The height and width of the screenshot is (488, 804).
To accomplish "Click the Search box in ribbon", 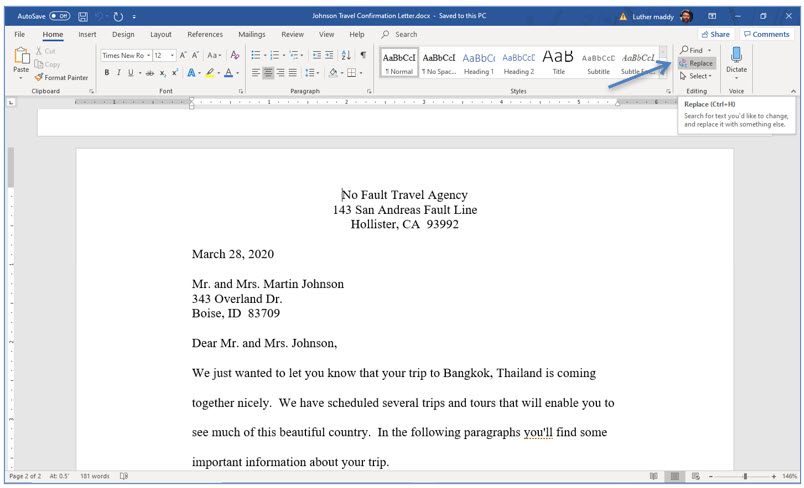I will pyautogui.click(x=400, y=34).
